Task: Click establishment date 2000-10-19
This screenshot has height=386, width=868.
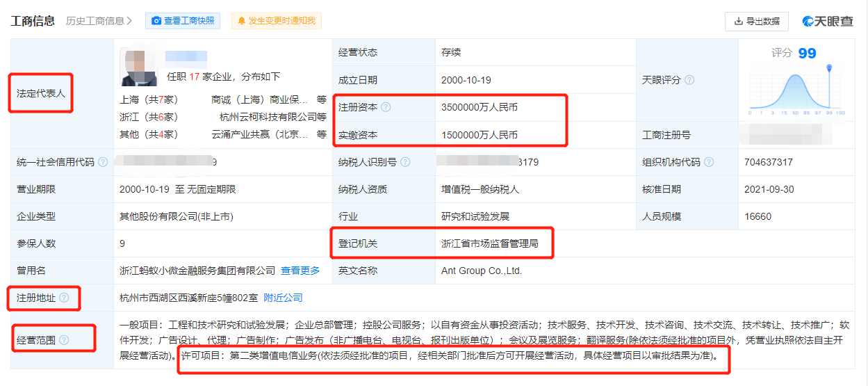Action: coord(466,80)
